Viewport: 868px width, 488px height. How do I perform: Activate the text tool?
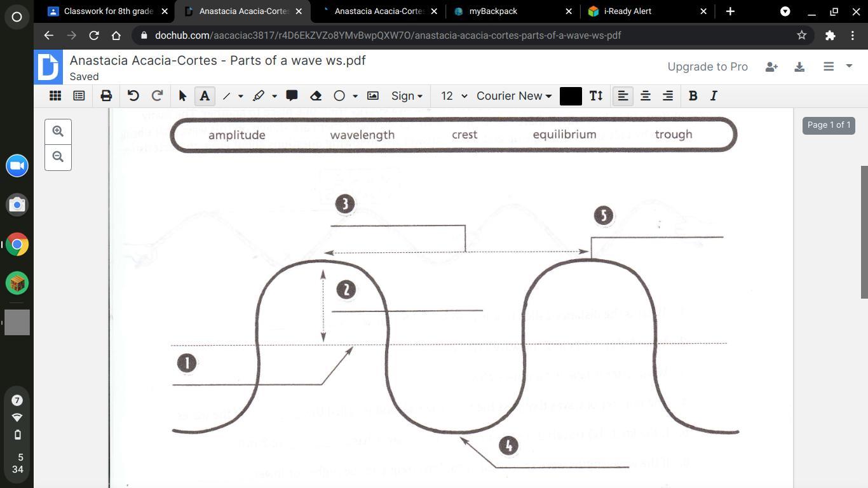tap(205, 96)
